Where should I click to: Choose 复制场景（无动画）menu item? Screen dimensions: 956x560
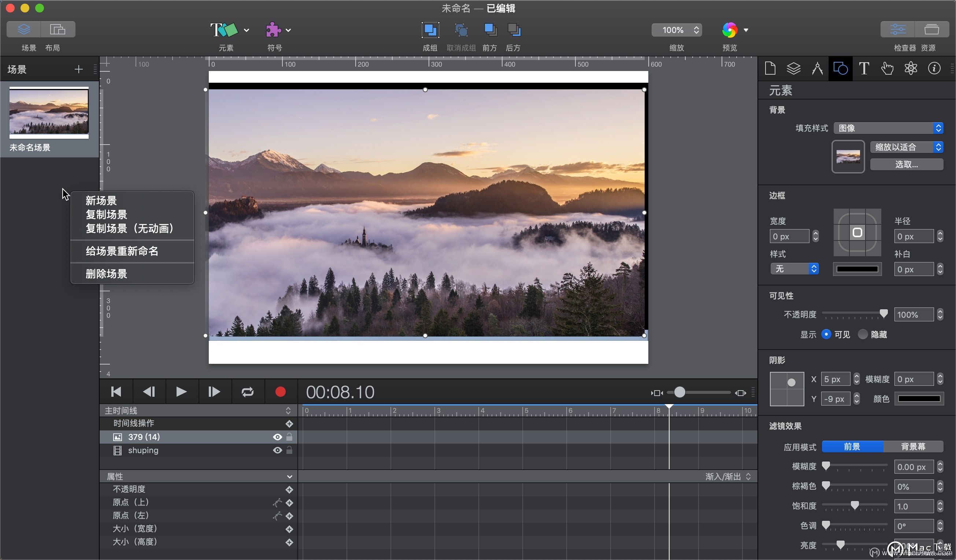(132, 228)
